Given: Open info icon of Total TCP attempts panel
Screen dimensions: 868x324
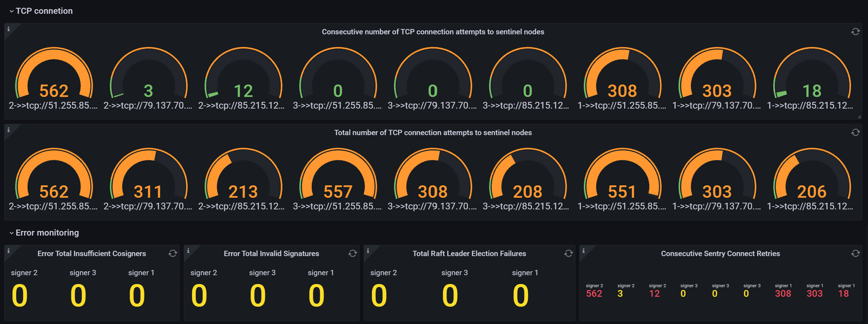Looking at the screenshot, I should point(8,130).
